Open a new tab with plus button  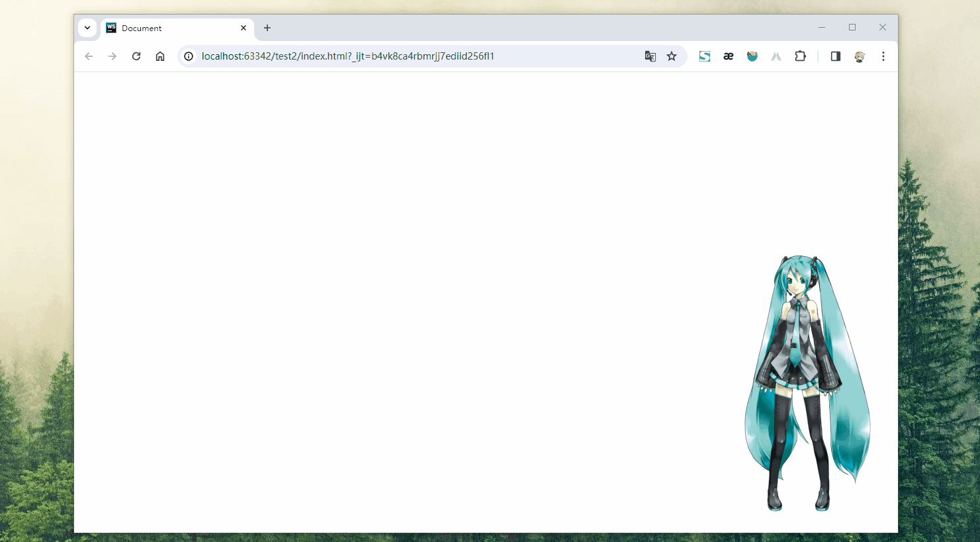tap(267, 28)
